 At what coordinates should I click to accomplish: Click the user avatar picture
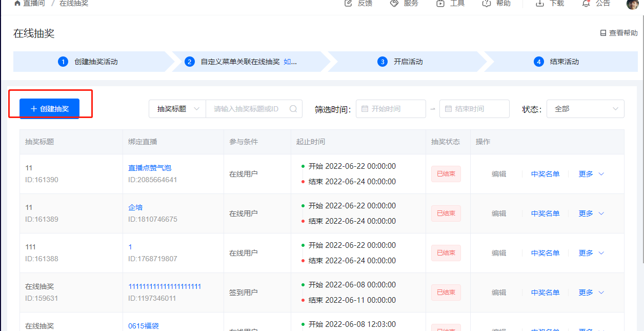[x=633, y=4]
